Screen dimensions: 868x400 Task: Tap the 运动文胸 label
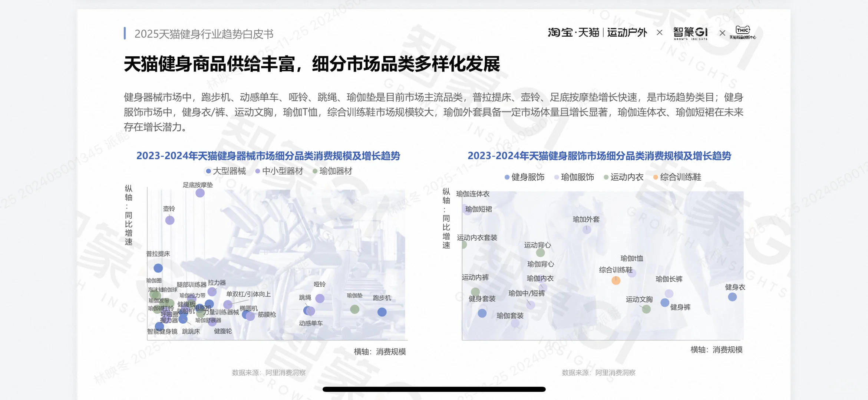(639, 299)
